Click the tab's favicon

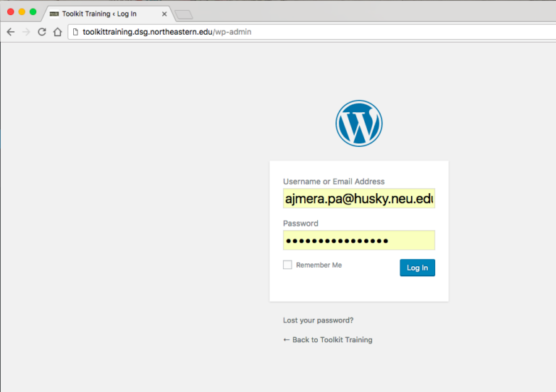pyautogui.click(x=54, y=14)
